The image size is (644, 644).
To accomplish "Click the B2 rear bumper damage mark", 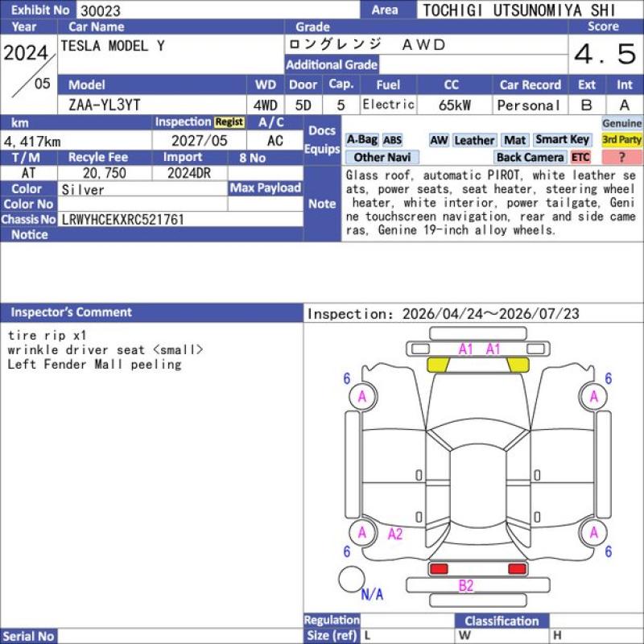I will click(x=466, y=586).
